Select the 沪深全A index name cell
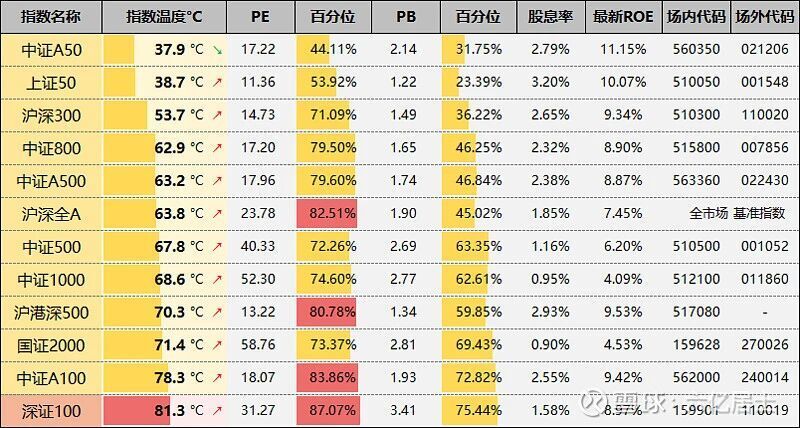 (51, 214)
